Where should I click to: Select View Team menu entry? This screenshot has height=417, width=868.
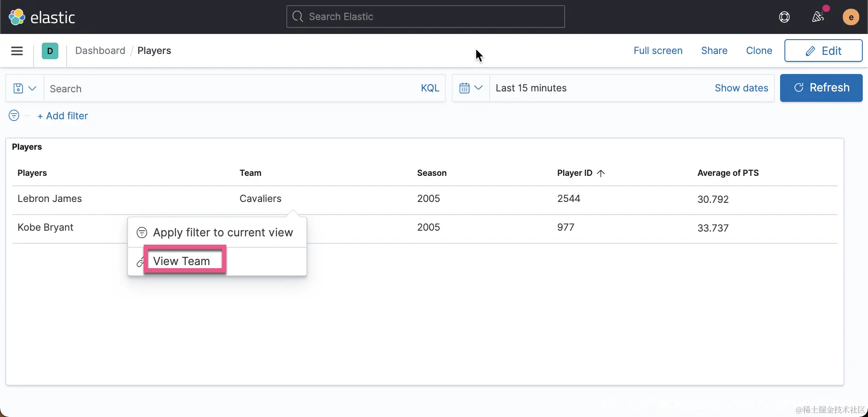pos(217,261)
